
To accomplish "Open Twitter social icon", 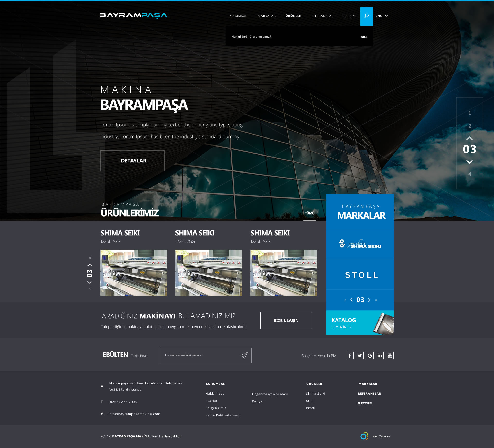I will click(x=360, y=356).
